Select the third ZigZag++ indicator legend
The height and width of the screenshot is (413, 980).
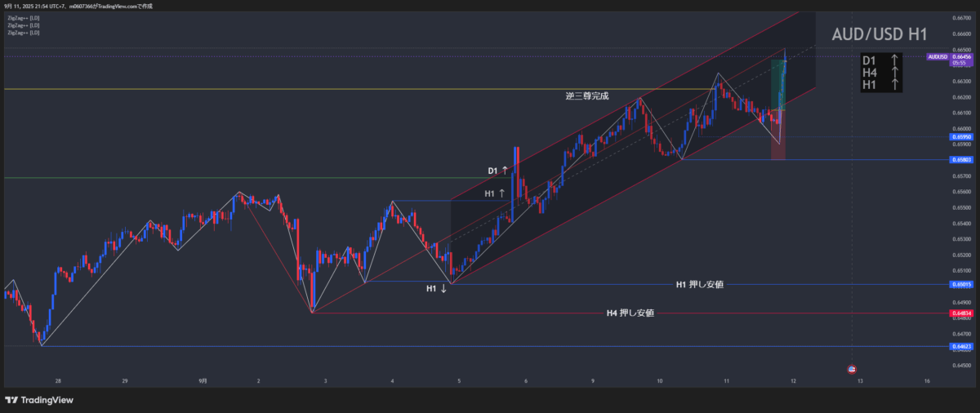tap(23, 33)
